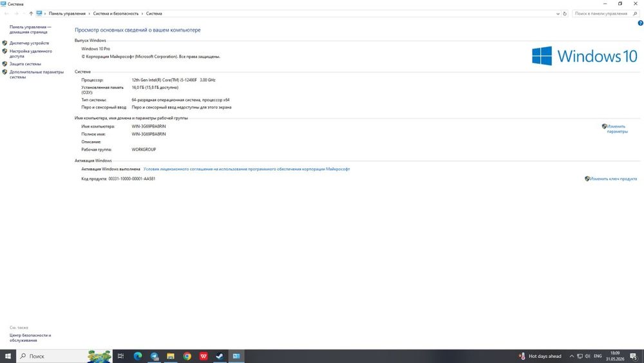Expand the address bar history dropdown

[x=558, y=14]
